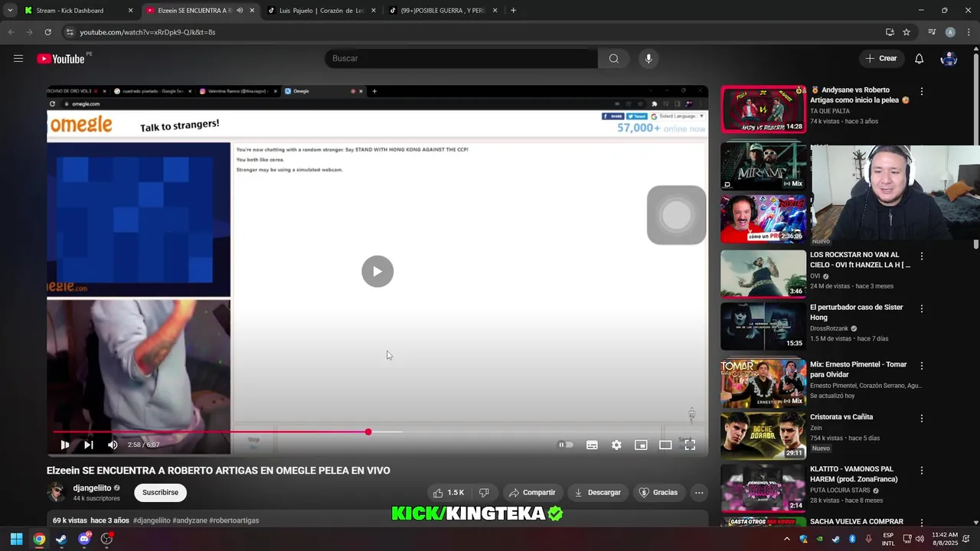Viewport: 980px width, 551px height.
Task: Click #djangeliito hashtag
Action: click(152, 520)
